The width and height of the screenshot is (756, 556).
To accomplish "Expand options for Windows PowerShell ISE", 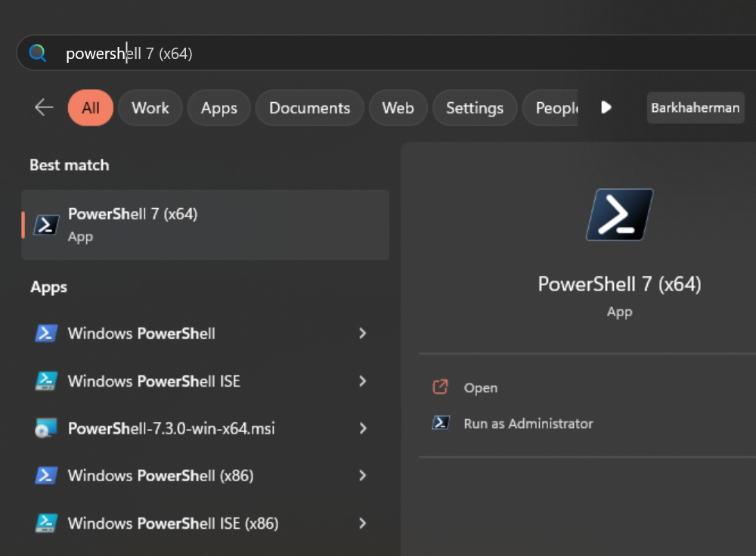I will pyautogui.click(x=362, y=381).
